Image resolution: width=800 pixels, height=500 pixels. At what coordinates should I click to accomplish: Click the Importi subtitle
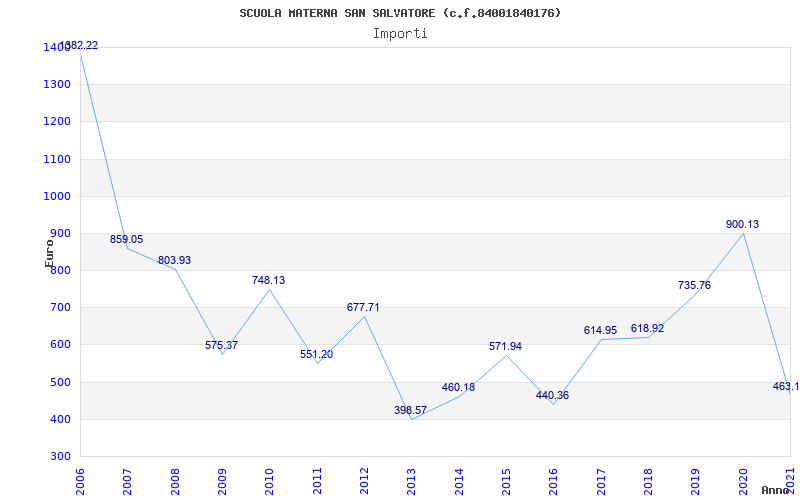pyautogui.click(x=400, y=34)
